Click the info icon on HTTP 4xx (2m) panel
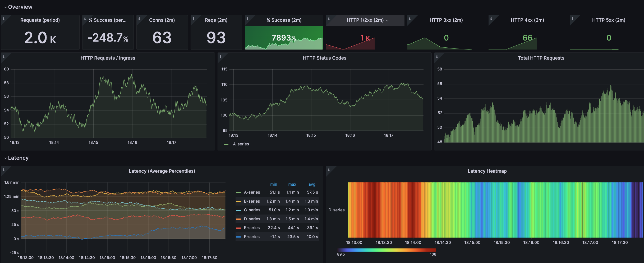The image size is (644, 263). click(491, 19)
